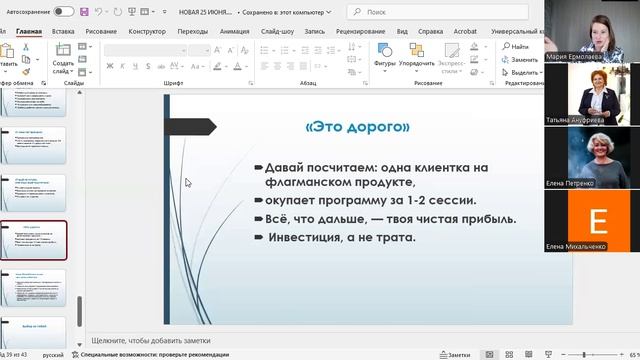Open the Анимация tab
The image size is (640, 360).
[x=234, y=31]
